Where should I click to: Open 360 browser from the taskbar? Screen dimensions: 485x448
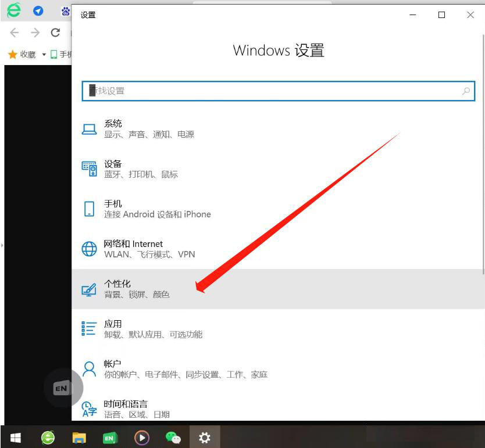coord(48,438)
